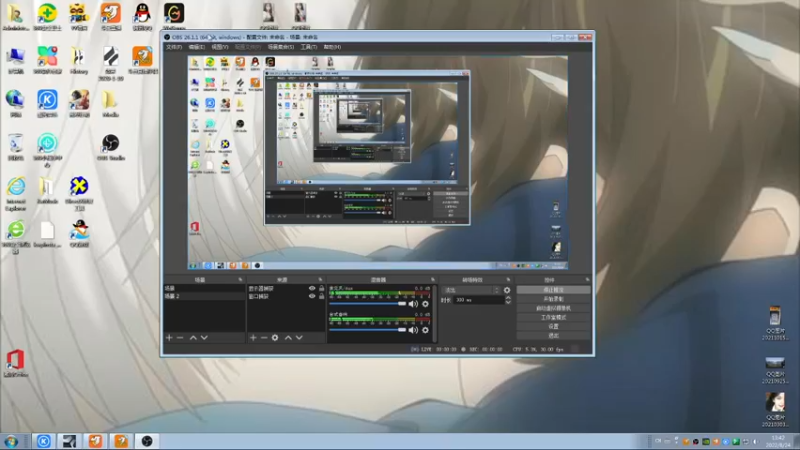The image size is (800, 450).
Task: Open the 编辑(E) menu
Action: 196,47
